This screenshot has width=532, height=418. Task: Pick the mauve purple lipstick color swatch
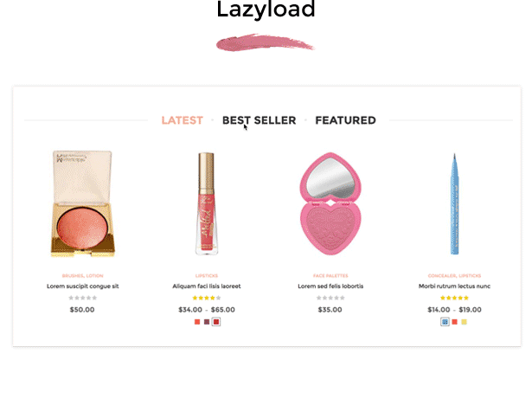pyautogui.click(x=207, y=322)
